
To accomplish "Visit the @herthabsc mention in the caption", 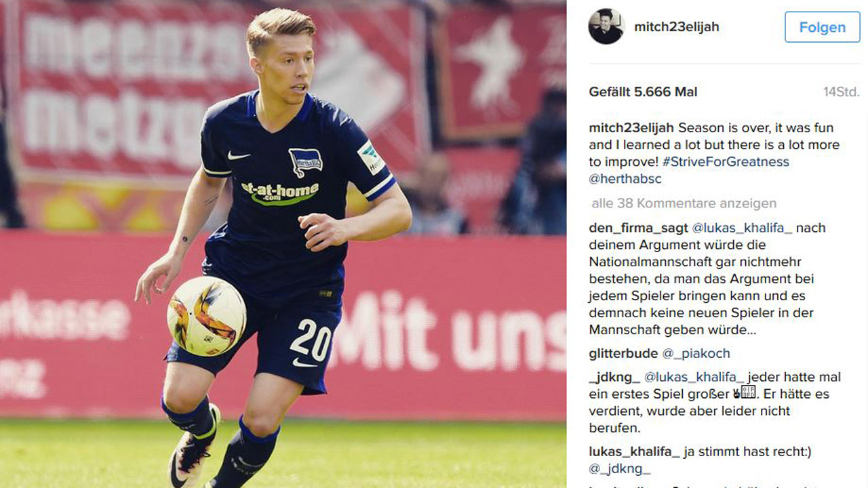I will [625, 179].
